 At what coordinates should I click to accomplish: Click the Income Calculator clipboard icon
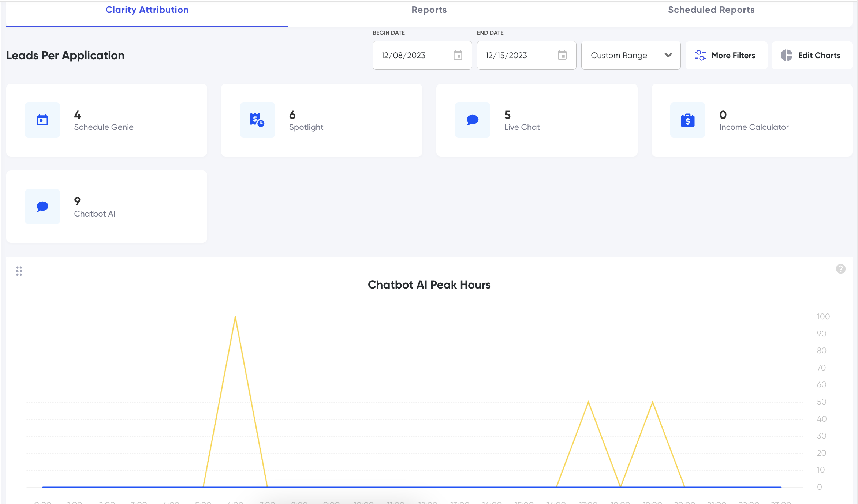pos(687,120)
